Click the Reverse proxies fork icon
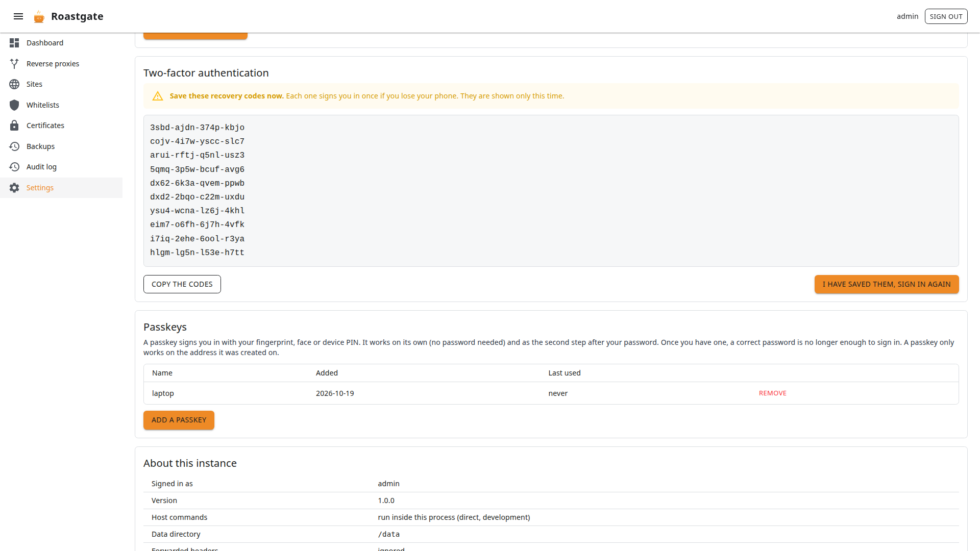Viewport: 980px width, 551px height. 14,64
